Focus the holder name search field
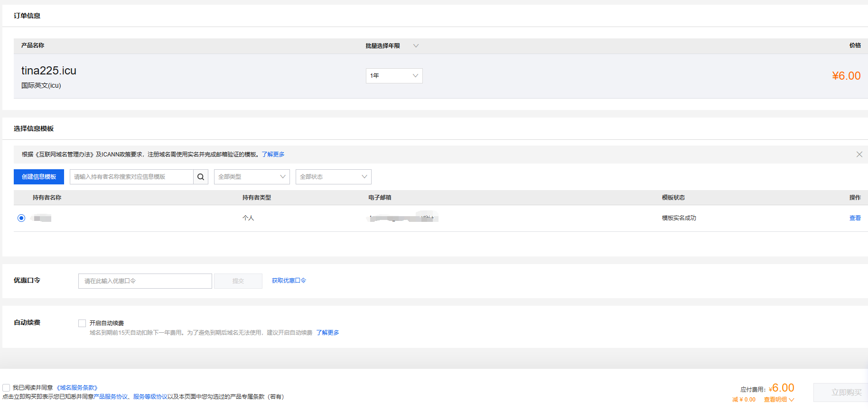The width and height of the screenshot is (868, 411). point(131,177)
